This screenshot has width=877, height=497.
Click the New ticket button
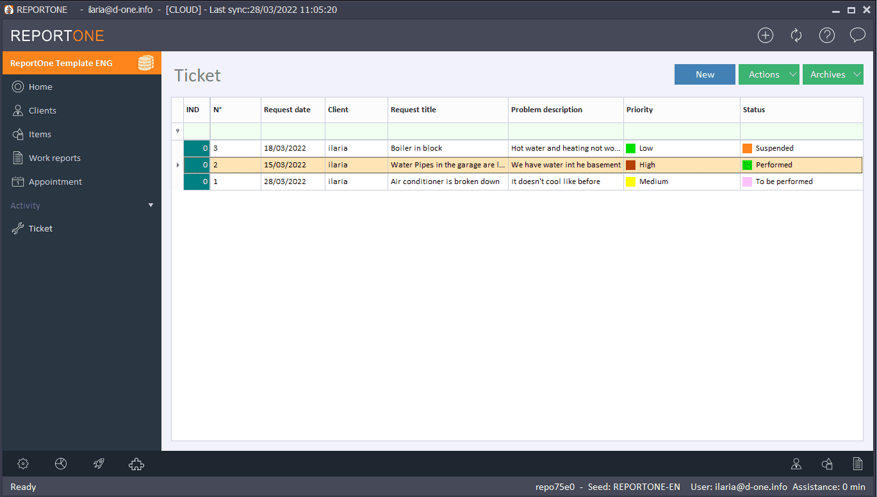[704, 75]
